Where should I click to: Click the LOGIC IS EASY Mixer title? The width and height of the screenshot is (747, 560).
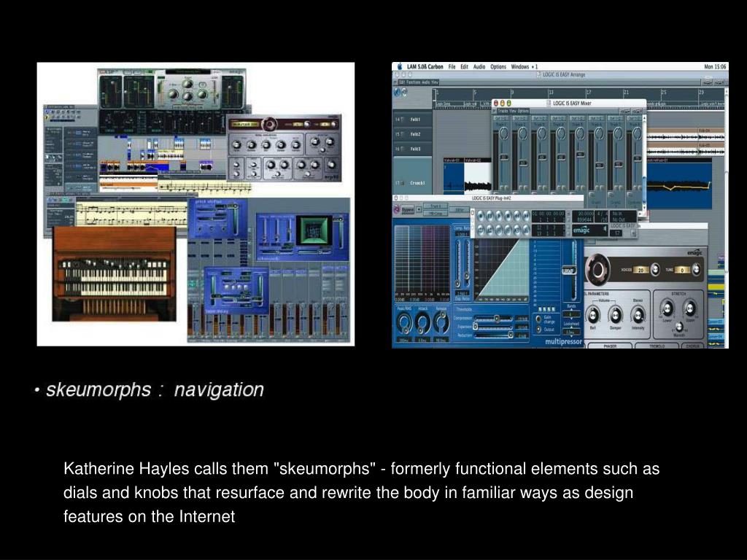[572, 103]
